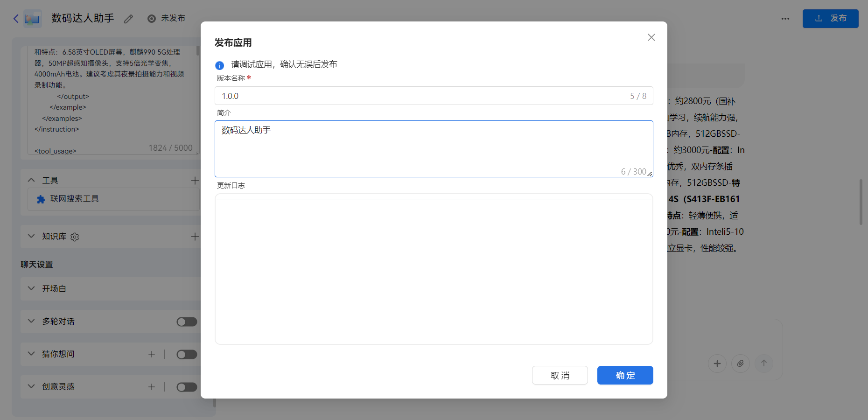
Task: Click the 确定 button to confirm publishing
Action: (625, 375)
